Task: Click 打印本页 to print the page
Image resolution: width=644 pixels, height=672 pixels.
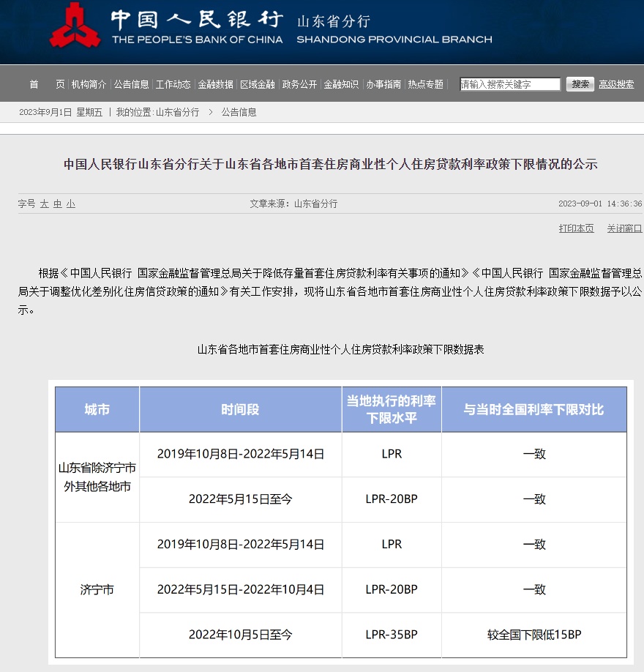Action: click(x=577, y=228)
